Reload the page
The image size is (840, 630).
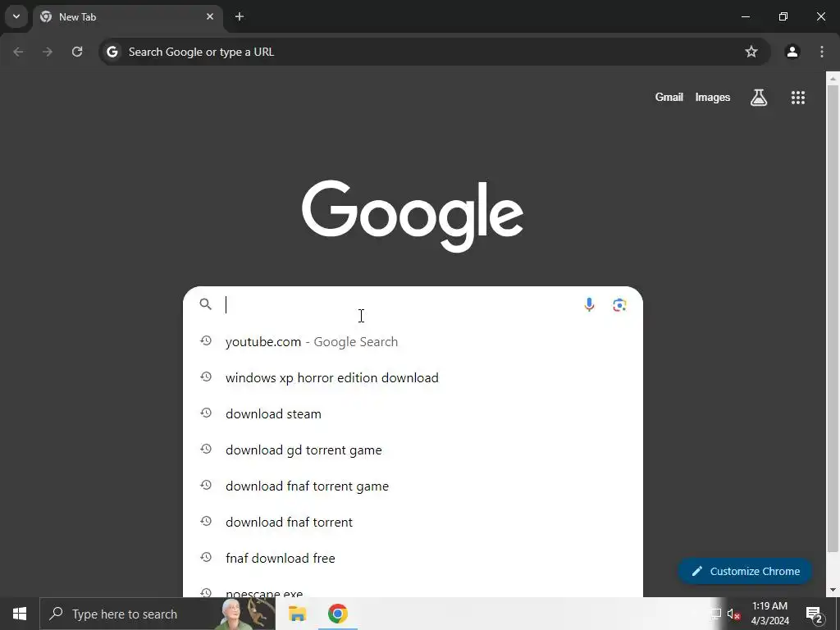tap(77, 52)
